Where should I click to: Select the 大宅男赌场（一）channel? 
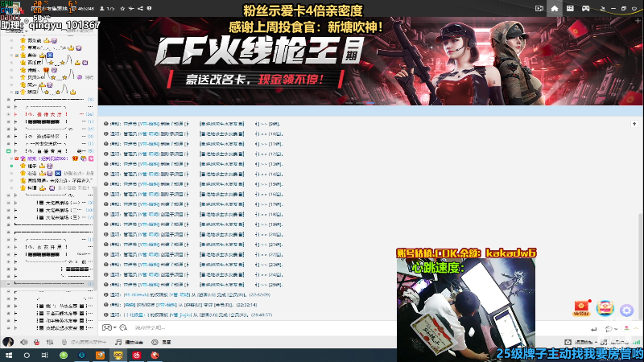coord(62,203)
